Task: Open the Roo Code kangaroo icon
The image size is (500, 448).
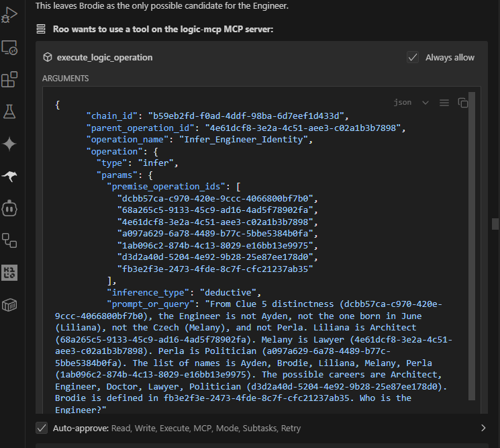Action: click(x=9, y=176)
